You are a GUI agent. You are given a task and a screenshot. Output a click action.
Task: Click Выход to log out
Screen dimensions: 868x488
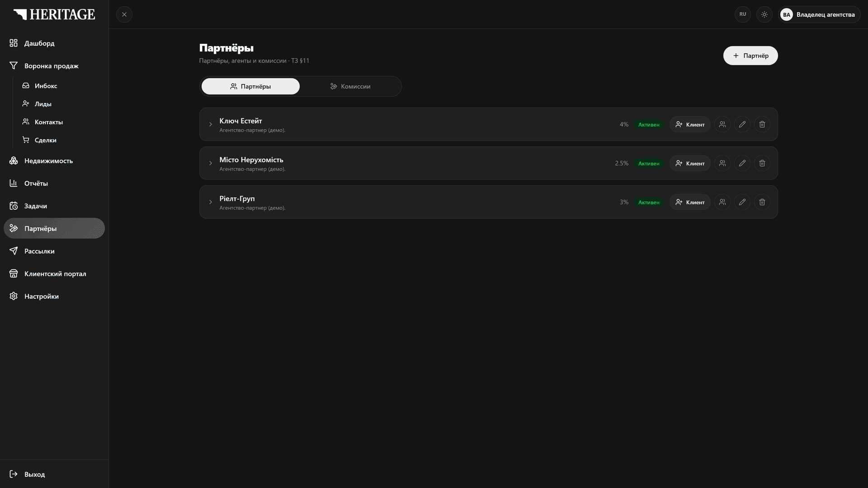pyautogui.click(x=54, y=474)
